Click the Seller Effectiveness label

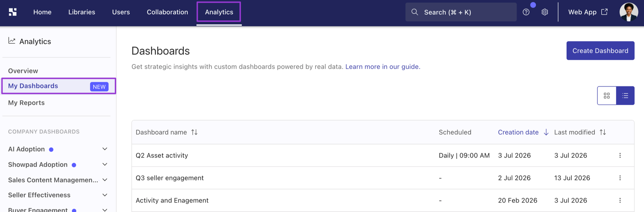click(x=39, y=195)
